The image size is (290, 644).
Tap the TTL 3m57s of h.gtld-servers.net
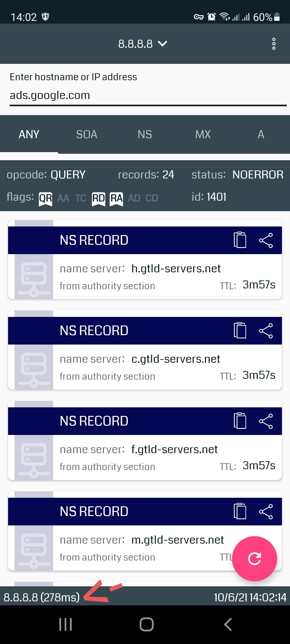pyautogui.click(x=259, y=285)
